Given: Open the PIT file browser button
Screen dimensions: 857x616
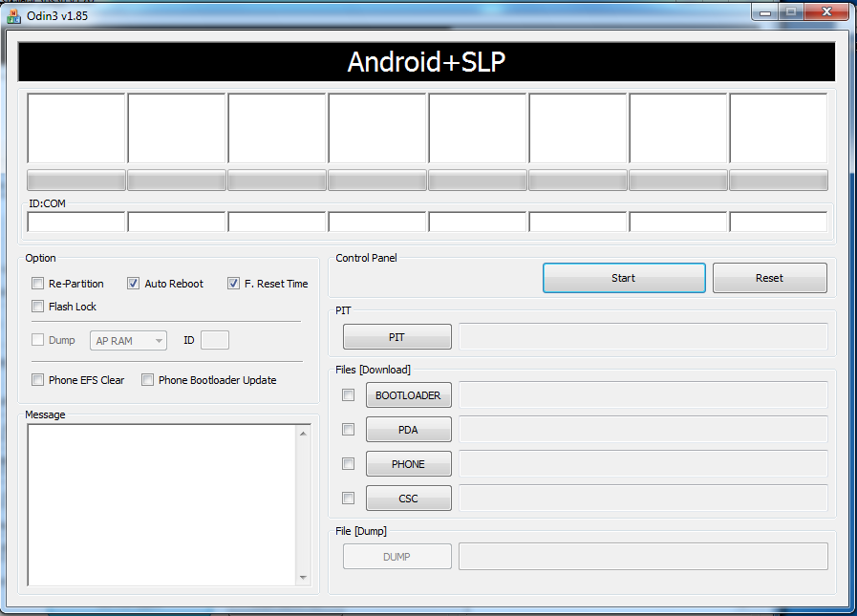Looking at the screenshot, I should (x=397, y=337).
